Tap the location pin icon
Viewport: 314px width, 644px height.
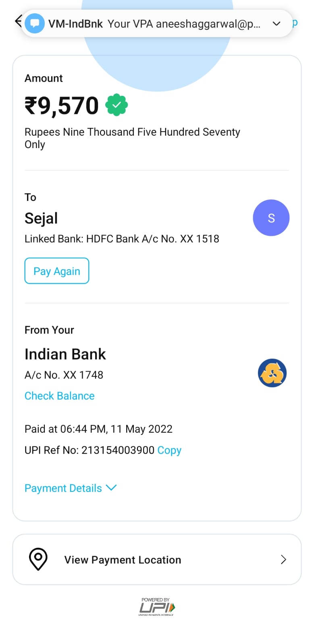38,559
